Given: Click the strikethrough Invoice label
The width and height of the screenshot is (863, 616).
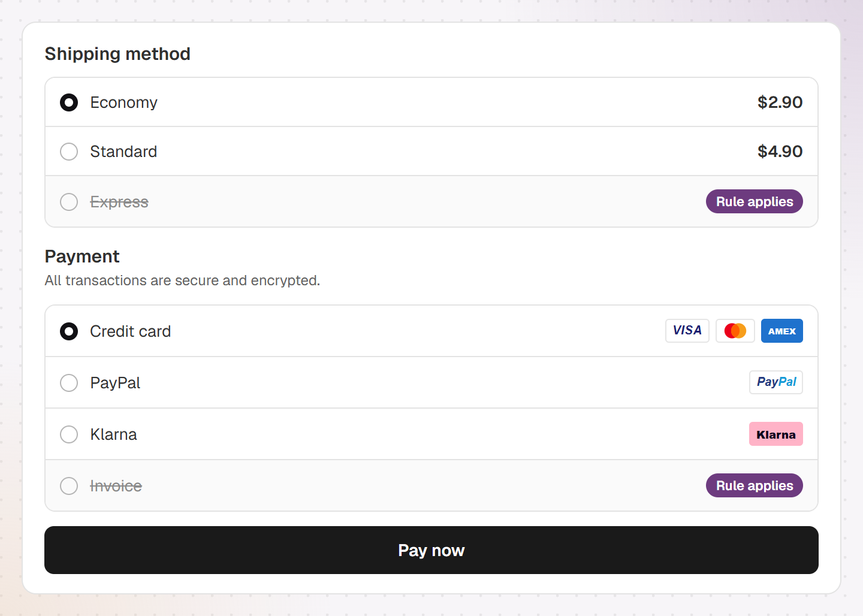Looking at the screenshot, I should [x=116, y=486].
